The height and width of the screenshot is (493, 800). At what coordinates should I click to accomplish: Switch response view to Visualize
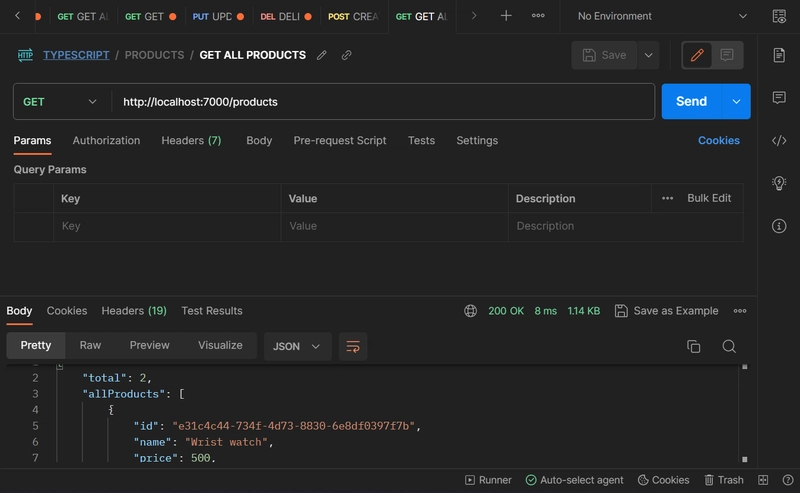click(x=220, y=346)
